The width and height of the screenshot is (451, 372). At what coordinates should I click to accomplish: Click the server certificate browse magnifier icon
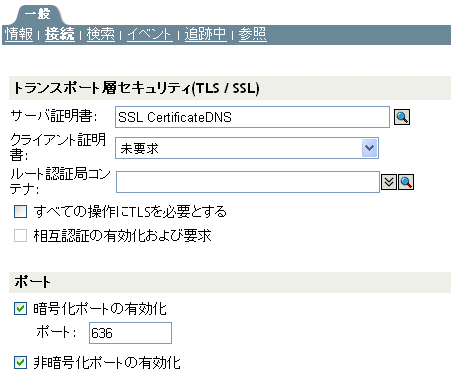[x=402, y=117]
